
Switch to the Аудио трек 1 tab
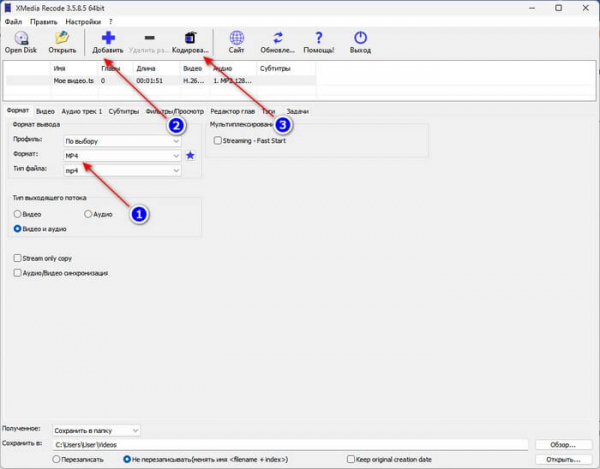(x=82, y=111)
